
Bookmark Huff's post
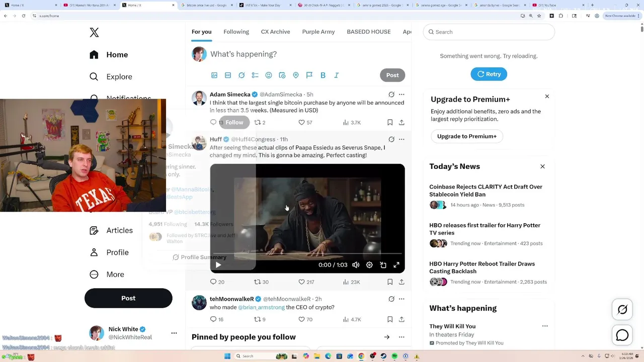click(x=390, y=282)
